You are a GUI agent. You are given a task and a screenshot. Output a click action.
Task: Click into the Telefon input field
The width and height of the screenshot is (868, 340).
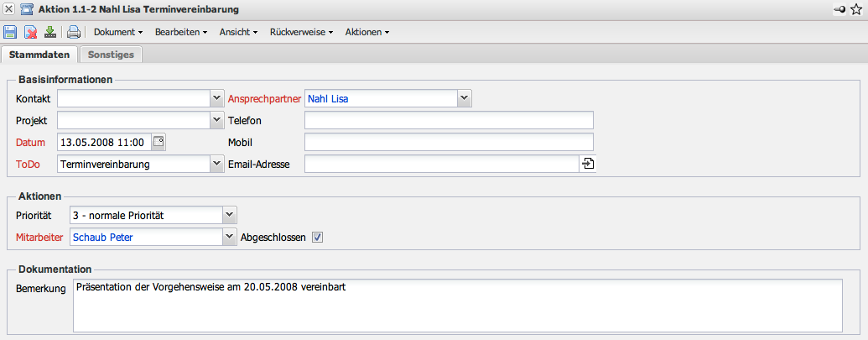[449, 120]
